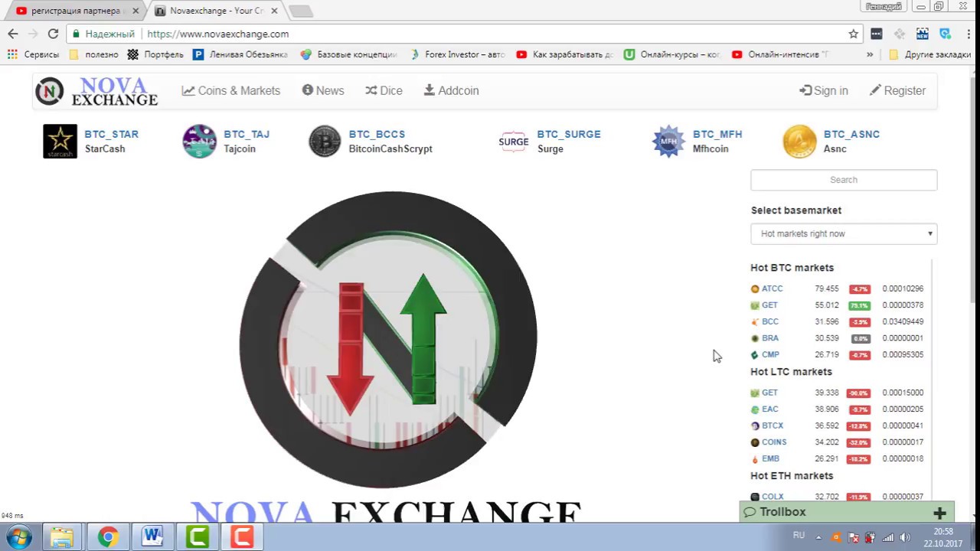Click the StarCash coin icon
980x551 pixels.
pos(60,142)
